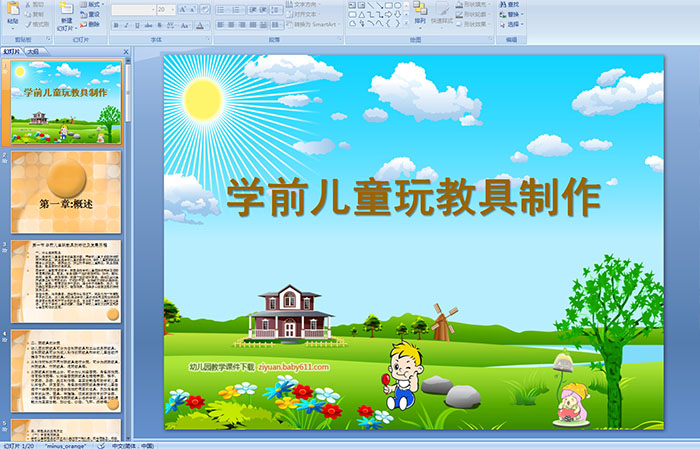Toggle Bold formatting
Image resolution: width=700 pixels, height=449 pixels.
(x=116, y=25)
